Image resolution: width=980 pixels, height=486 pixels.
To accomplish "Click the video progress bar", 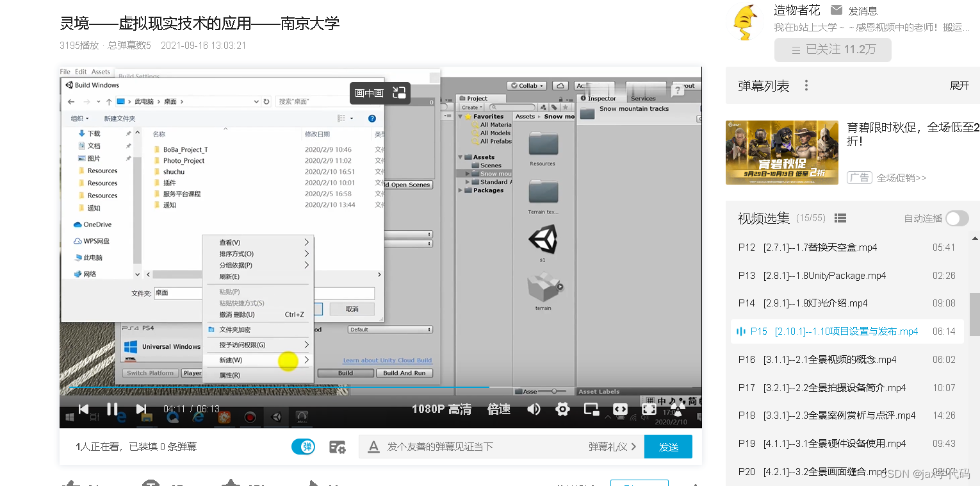I will (x=380, y=387).
